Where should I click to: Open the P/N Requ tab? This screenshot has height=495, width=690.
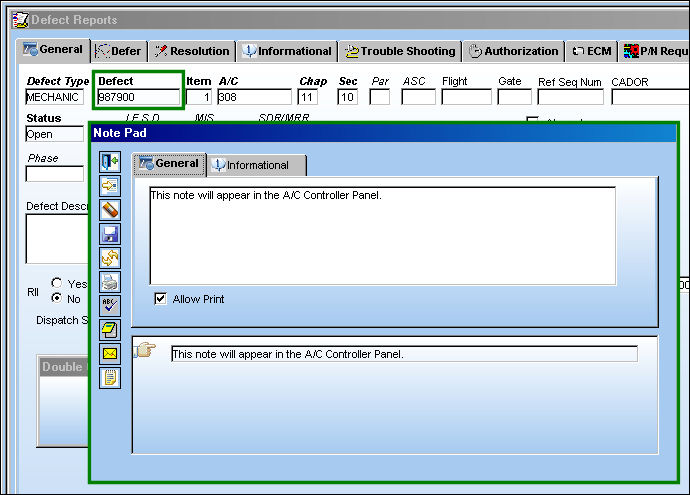[655, 51]
